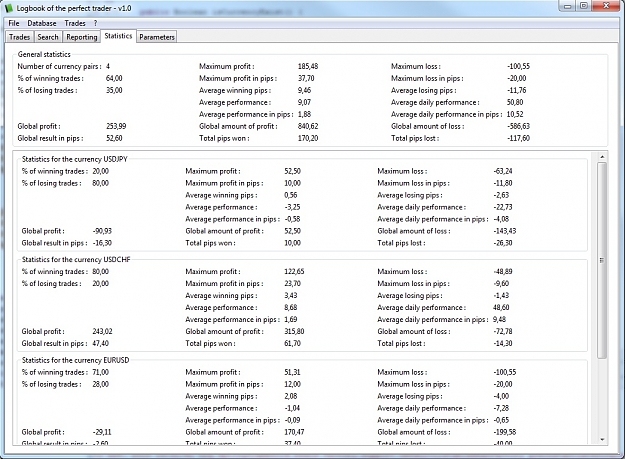Click the Maximum profit value 185,48
The height and width of the screenshot is (459, 625).
308,67
